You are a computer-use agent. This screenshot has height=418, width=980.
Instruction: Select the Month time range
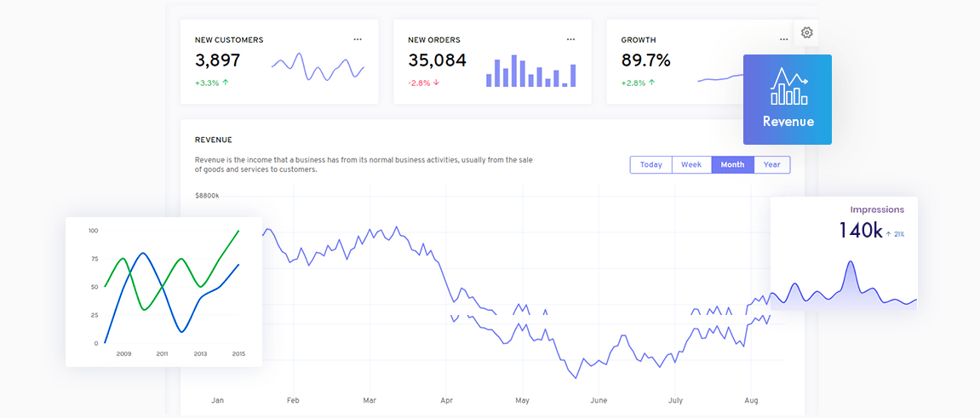pyautogui.click(x=732, y=164)
